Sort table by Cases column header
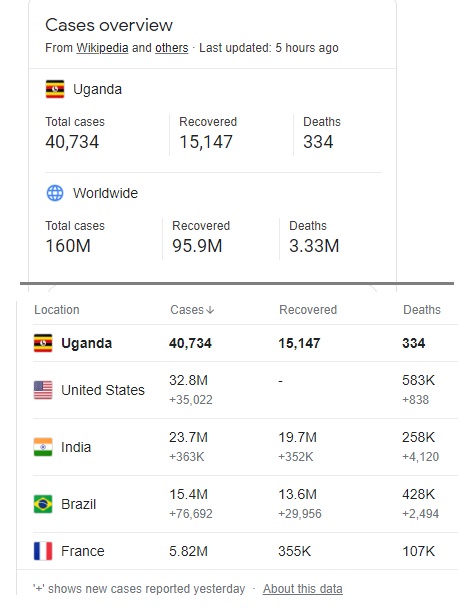 pyautogui.click(x=192, y=310)
